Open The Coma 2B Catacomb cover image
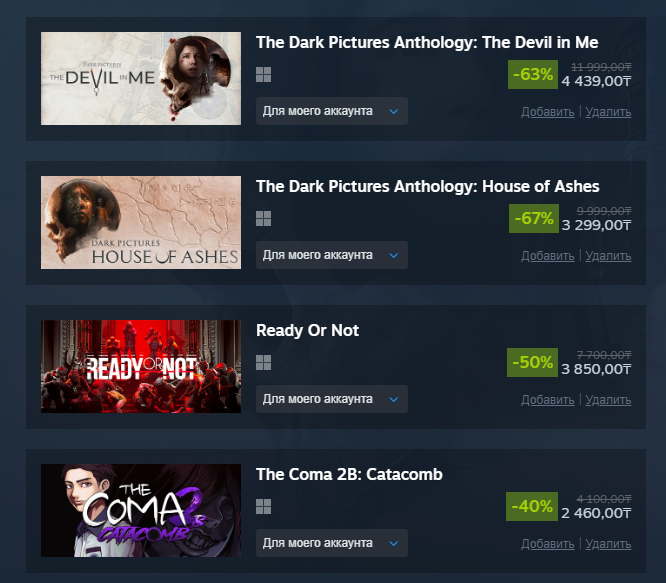This screenshot has width=666, height=583. pyautogui.click(x=141, y=510)
